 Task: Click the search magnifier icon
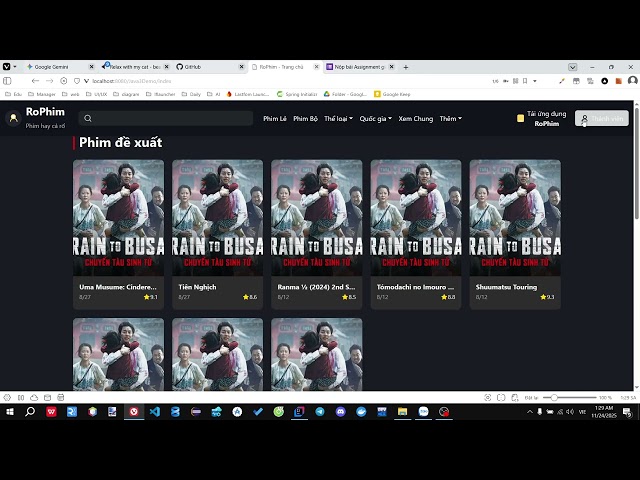(88, 118)
